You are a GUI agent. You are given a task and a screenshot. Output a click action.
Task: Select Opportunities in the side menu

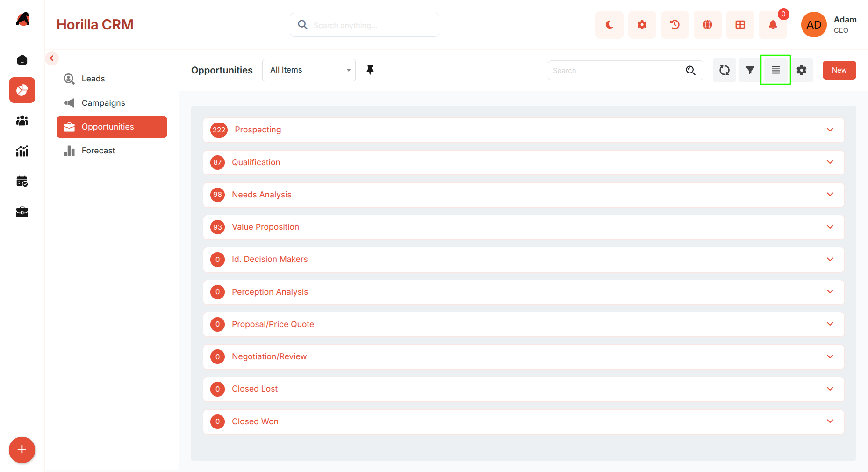(112, 127)
